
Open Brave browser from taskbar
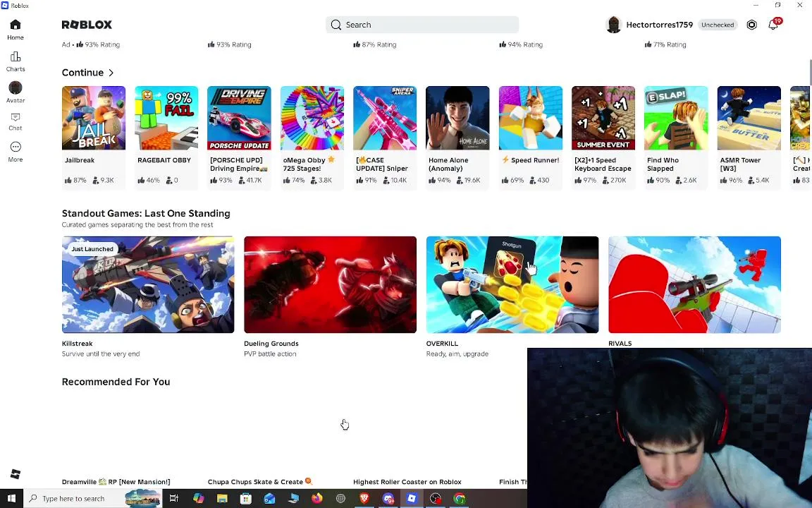364,498
